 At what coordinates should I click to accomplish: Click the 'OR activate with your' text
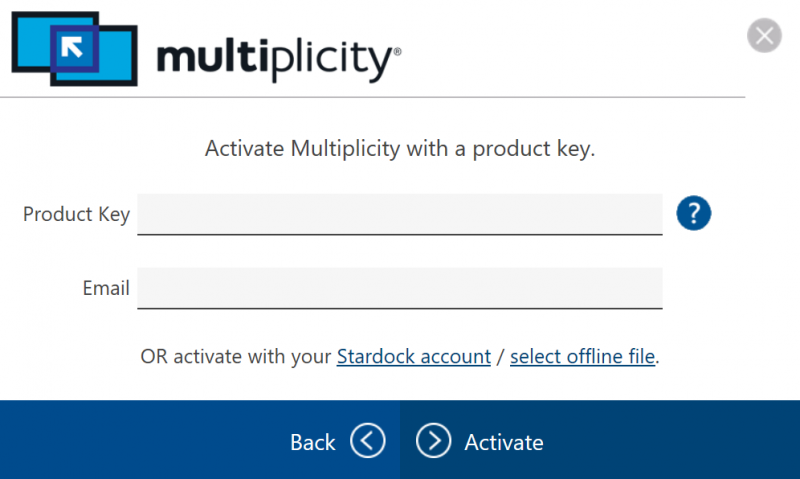235,356
